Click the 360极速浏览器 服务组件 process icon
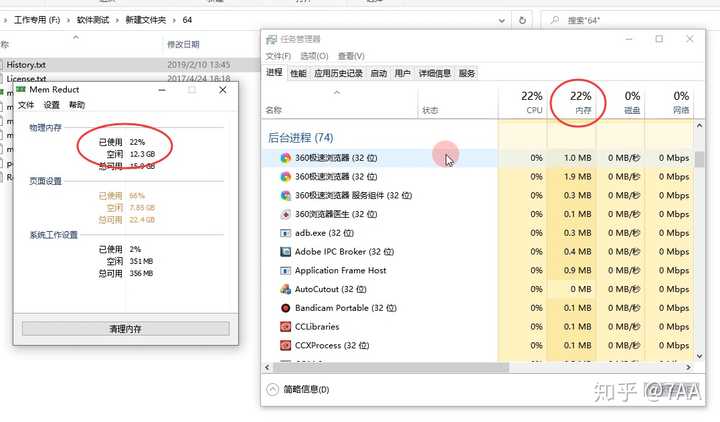This screenshot has height=422, width=720. tap(286, 196)
